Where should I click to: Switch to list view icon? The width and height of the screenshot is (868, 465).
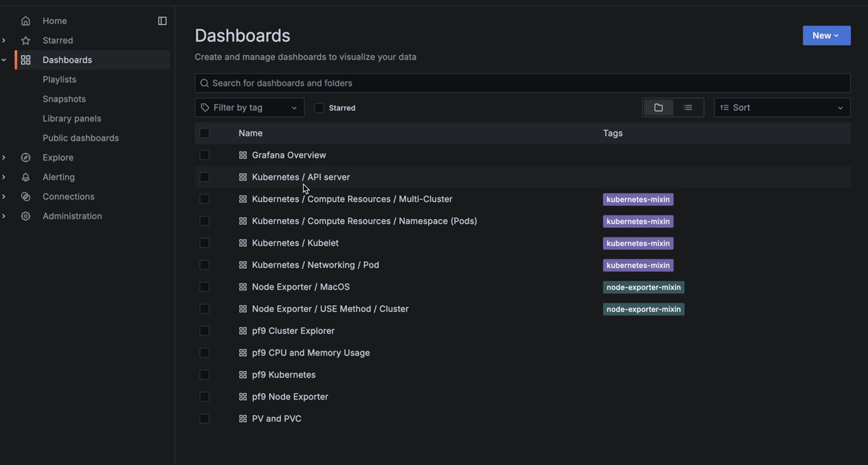(x=688, y=108)
